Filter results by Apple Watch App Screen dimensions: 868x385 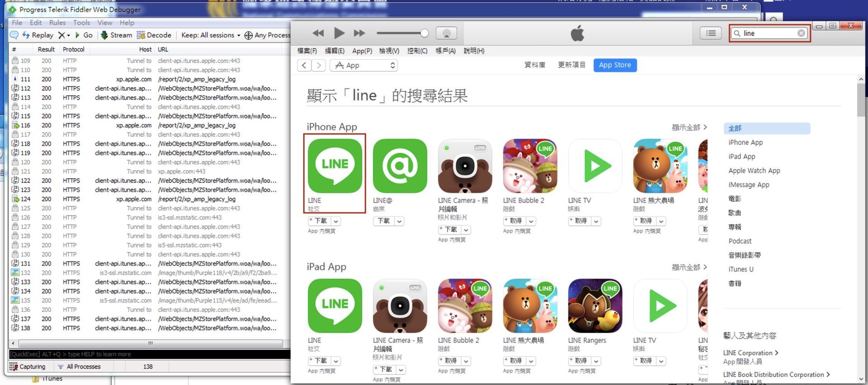754,171
